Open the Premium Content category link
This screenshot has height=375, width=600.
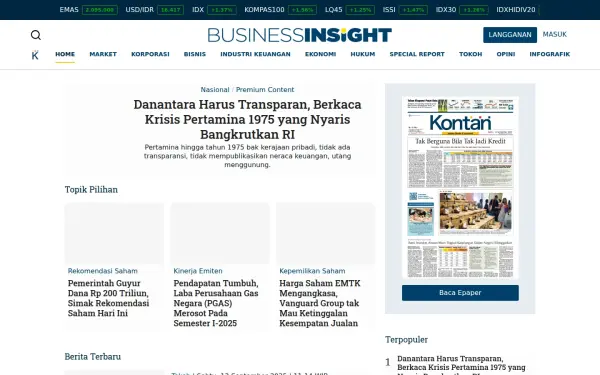click(x=265, y=90)
